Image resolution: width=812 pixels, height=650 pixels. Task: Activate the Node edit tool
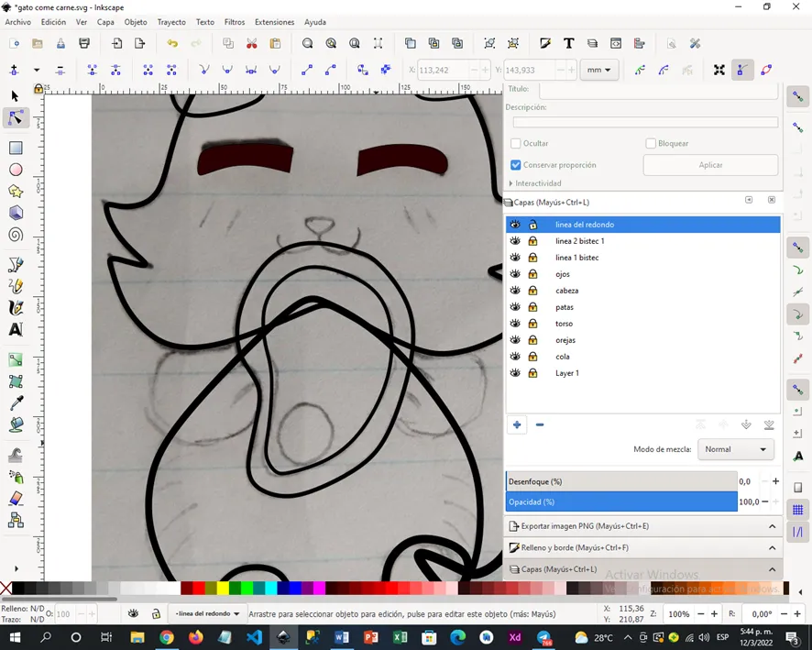tap(16, 118)
